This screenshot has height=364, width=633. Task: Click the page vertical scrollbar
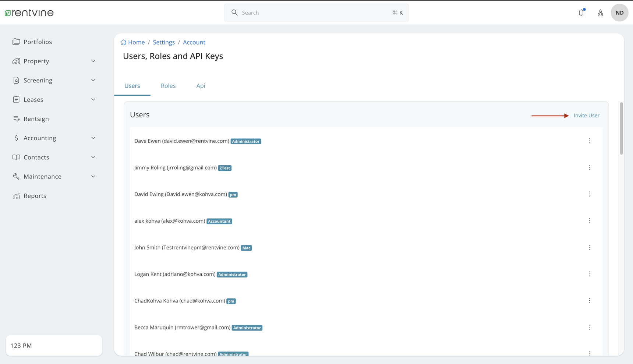point(621,129)
